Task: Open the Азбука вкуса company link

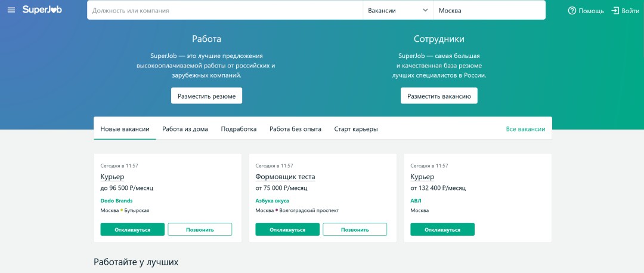Action: point(272,201)
